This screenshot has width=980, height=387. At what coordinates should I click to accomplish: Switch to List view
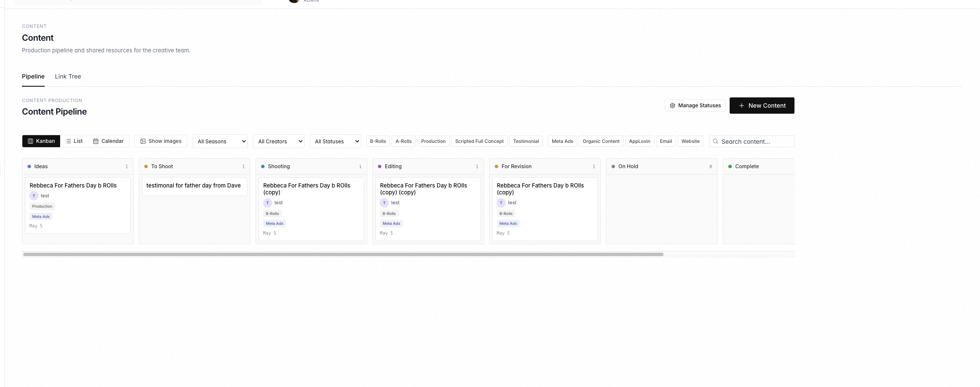click(74, 141)
